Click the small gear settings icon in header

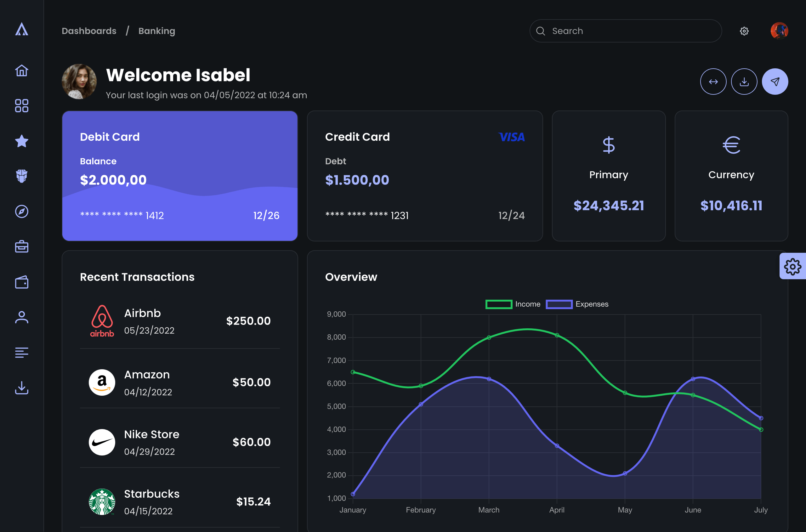click(744, 31)
